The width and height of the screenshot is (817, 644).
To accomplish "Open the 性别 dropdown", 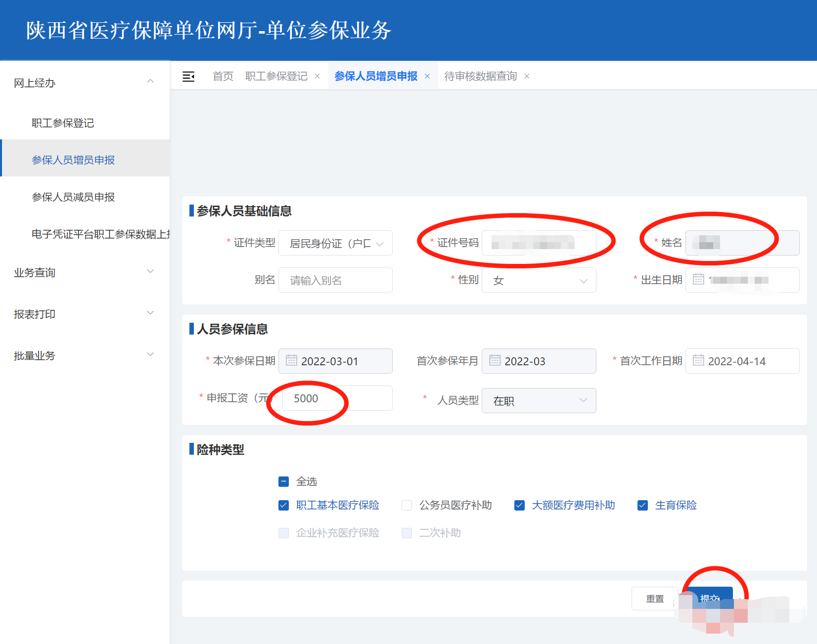I will pos(539,280).
